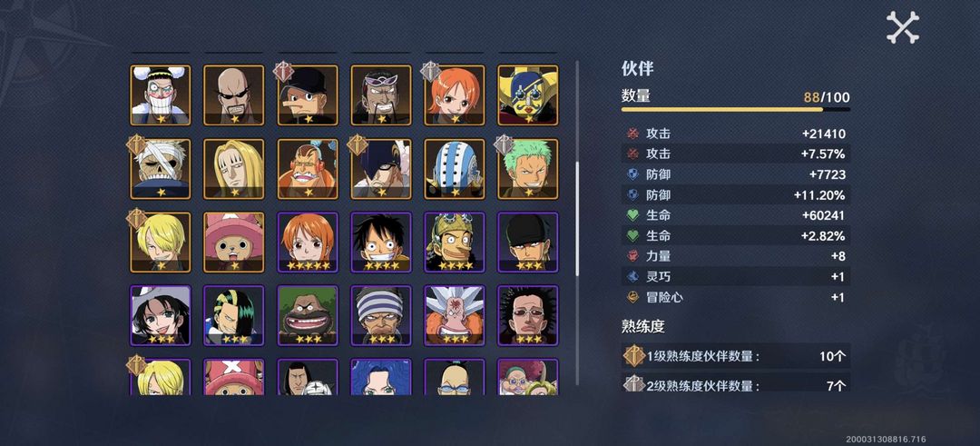Select four-star Usopp with goggles portrait
This screenshot has height=446, width=980.
(x=455, y=243)
